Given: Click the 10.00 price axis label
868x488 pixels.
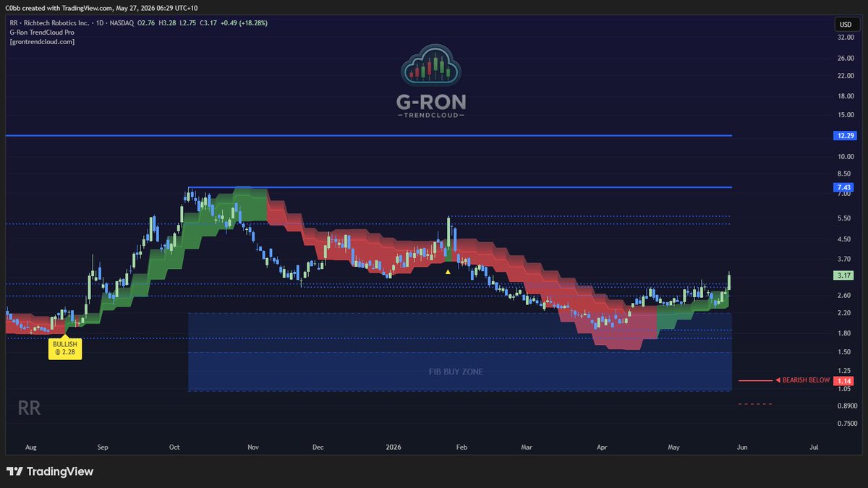Looking at the screenshot, I should point(846,156).
